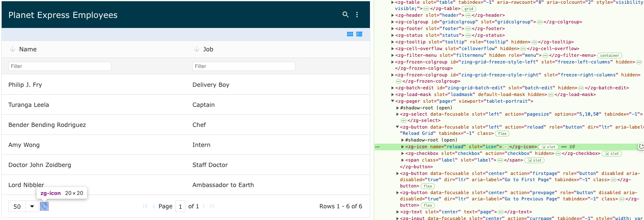The height and width of the screenshot is (220, 644).
Task: Click the Reload Grid icon in the pager
Action: (x=44, y=206)
